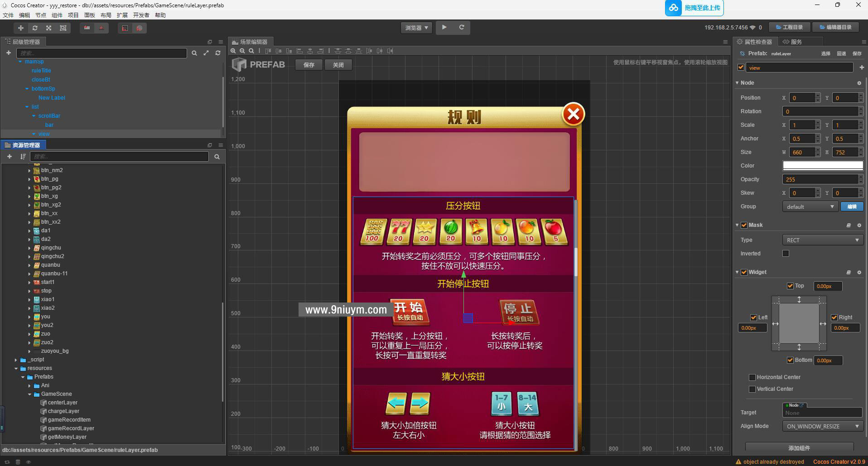Click the Node component settings gear
The image size is (868, 466).
tap(858, 83)
